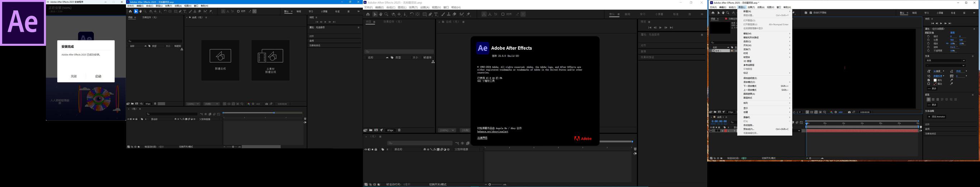The image size is (980, 187).
Task: Open 窗口 menu in the middle window
Action: click(x=446, y=7)
